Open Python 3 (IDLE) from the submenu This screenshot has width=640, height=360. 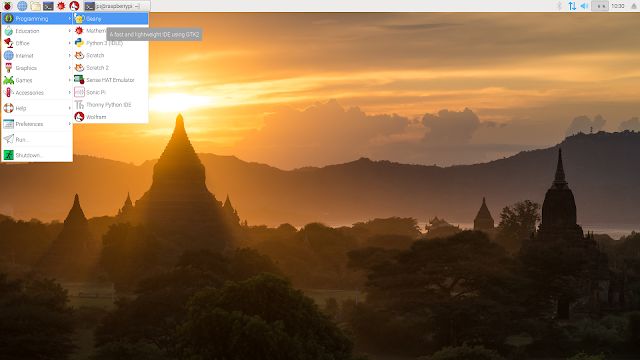111,43
